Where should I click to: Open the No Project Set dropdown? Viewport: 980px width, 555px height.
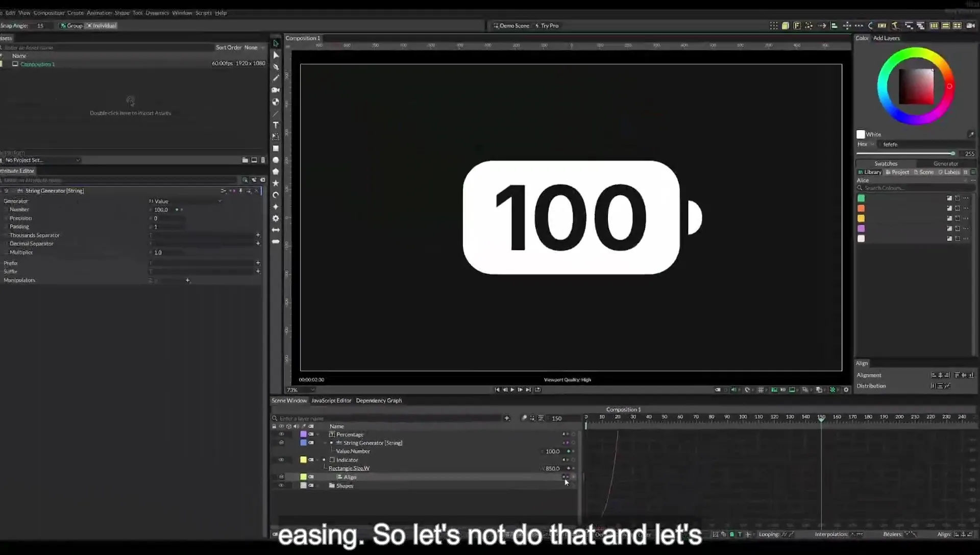(x=42, y=160)
